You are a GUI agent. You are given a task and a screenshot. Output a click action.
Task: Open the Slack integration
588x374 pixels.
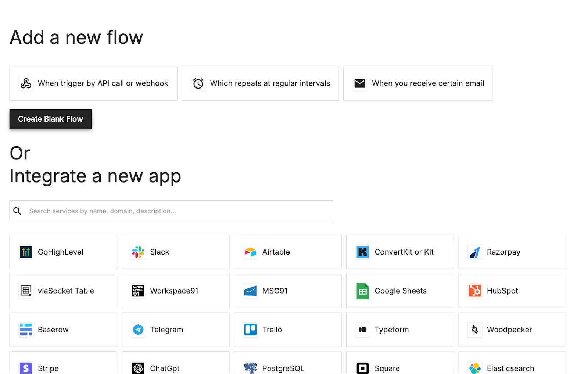click(176, 252)
